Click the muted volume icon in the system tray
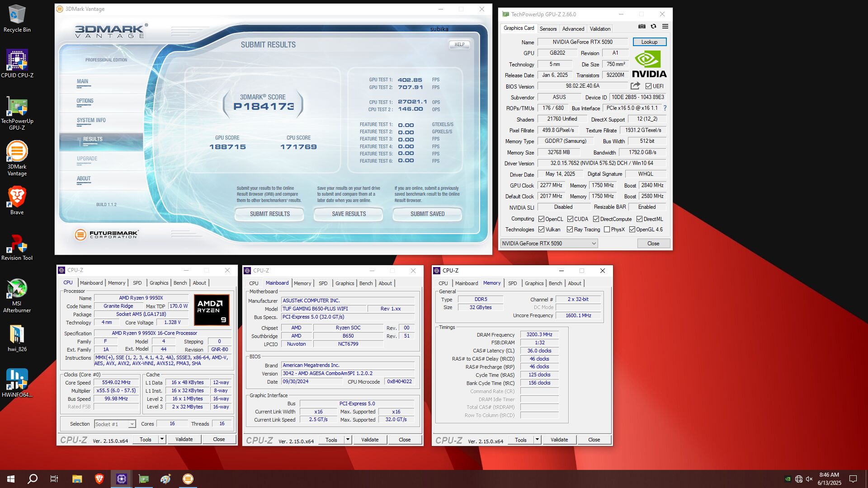 809,479
